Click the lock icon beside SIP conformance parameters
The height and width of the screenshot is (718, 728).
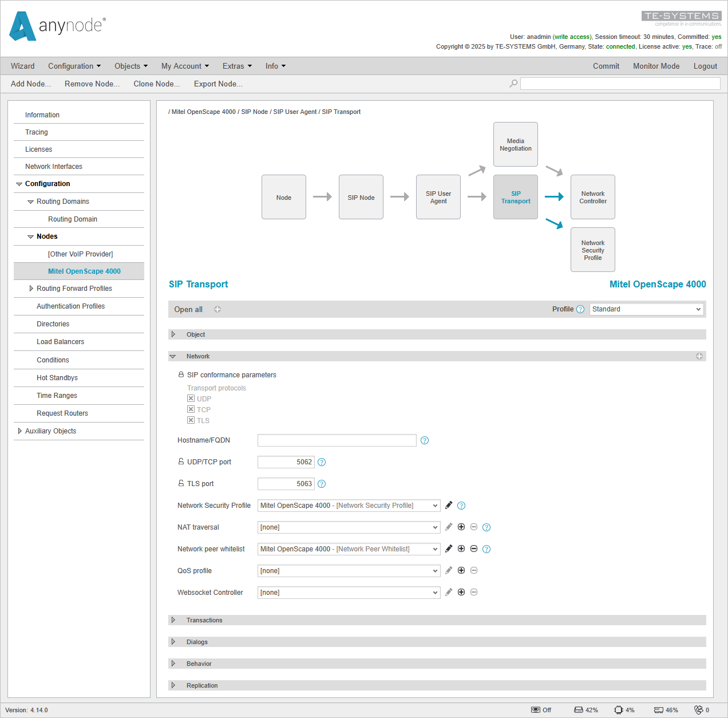tap(180, 374)
